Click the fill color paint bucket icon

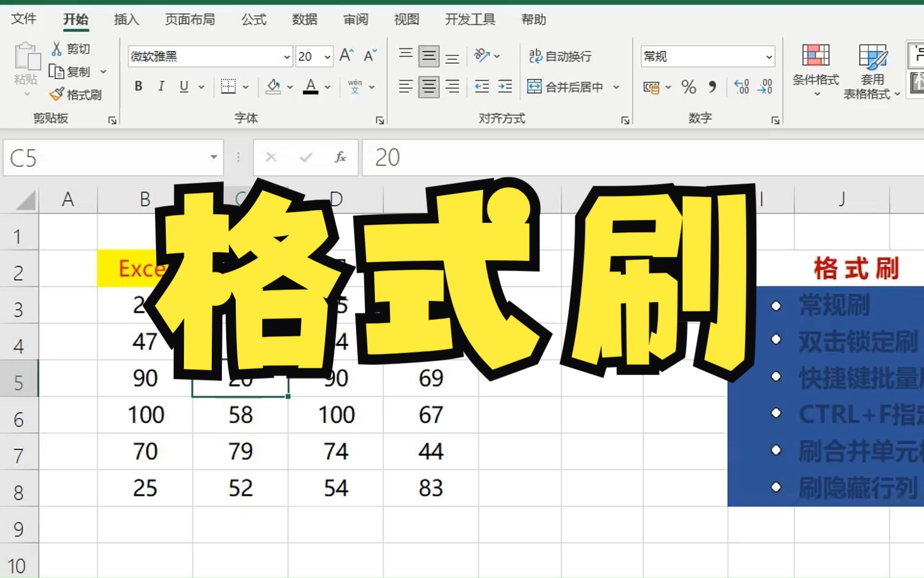273,86
